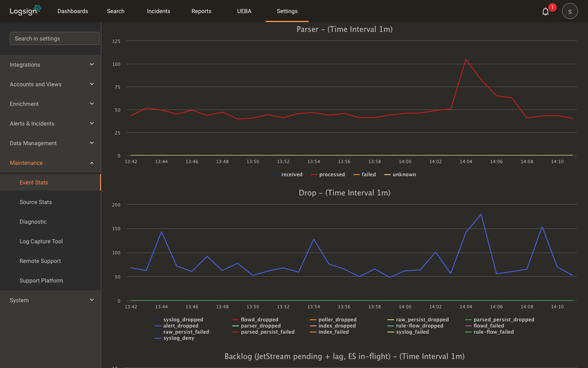Open the notifications bell icon
The width and height of the screenshot is (588, 368).
[x=546, y=11]
